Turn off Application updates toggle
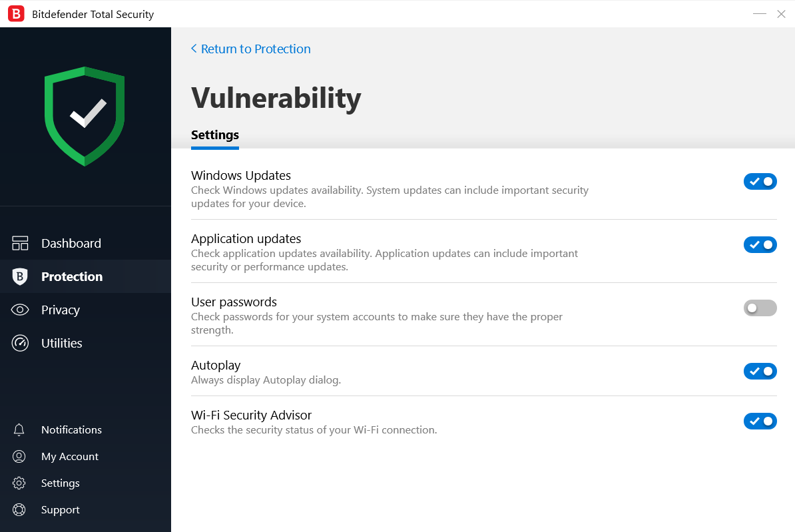The image size is (795, 532). click(760, 244)
